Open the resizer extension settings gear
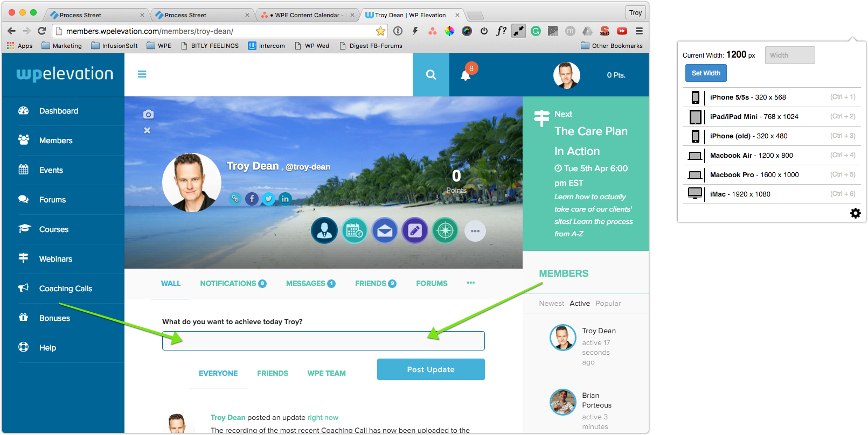This screenshot has height=435, width=868. (x=855, y=213)
